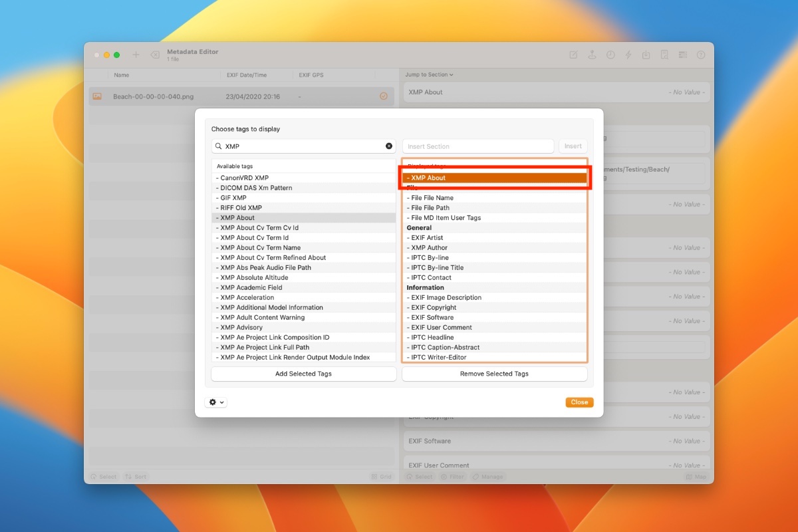This screenshot has width=798, height=532.
Task: Select XMP Abs Peak Audio File Path
Action: point(303,267)
